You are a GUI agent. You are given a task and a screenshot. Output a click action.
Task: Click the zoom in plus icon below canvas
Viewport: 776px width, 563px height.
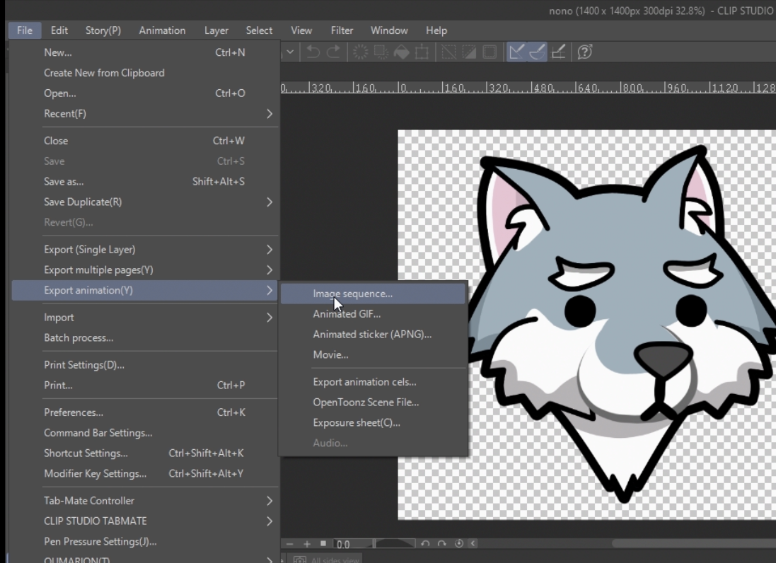pyautogui.click(x=307, y=544)
